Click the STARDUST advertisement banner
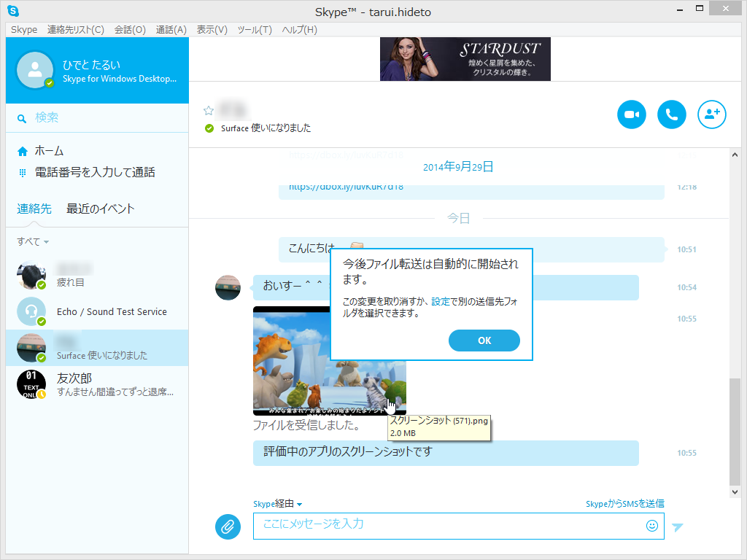Image resolution: width=747 pixels, height=560 pixels. 465,59
